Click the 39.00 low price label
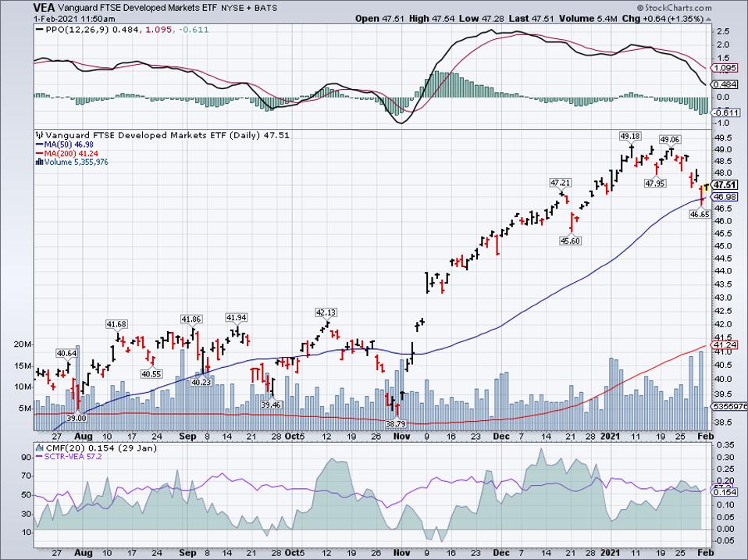 pyautogui.click(x=77, y=419)
